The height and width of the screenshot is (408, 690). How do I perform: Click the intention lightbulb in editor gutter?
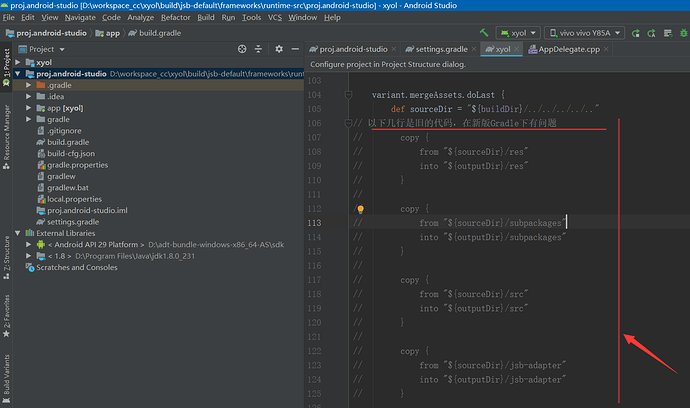[361, 210]
